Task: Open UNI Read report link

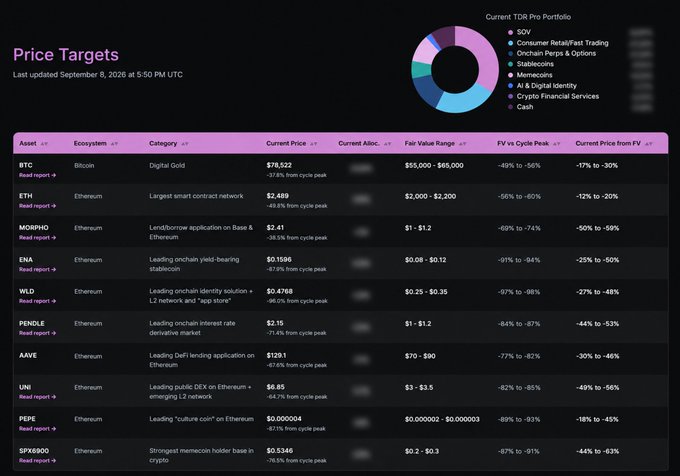Action: 37,397
